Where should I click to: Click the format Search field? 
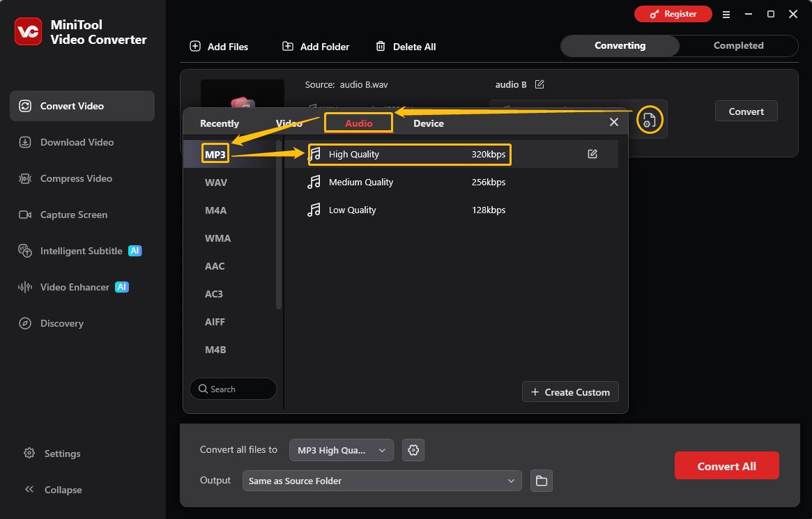(x=233, y=389)
